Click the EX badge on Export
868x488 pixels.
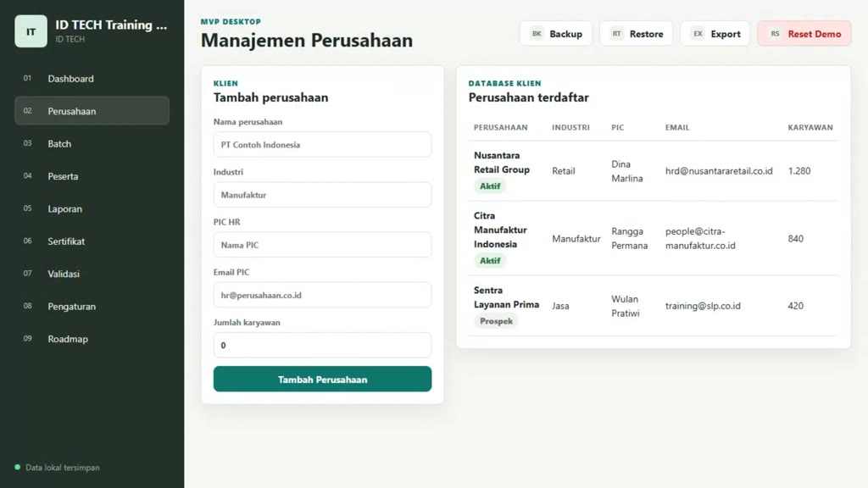pos(698,34)
